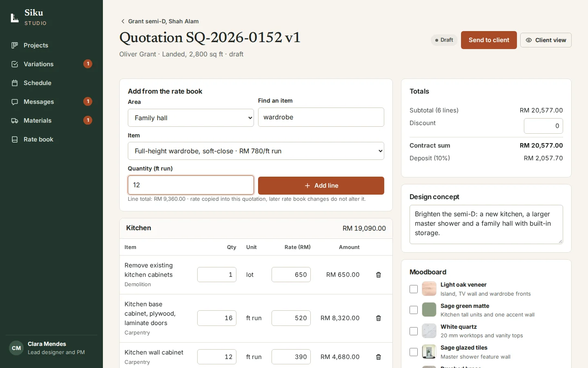Go to the Schedule page

point(51,83)
